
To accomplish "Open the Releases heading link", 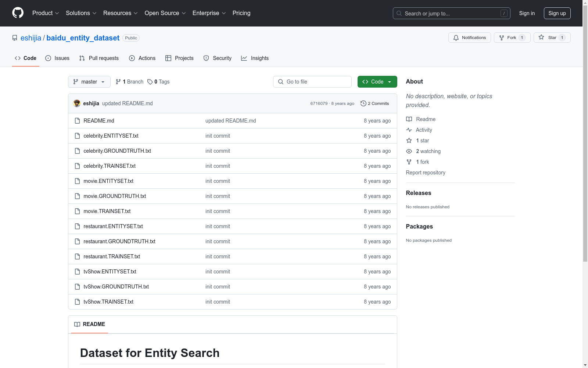I will 419,193.
